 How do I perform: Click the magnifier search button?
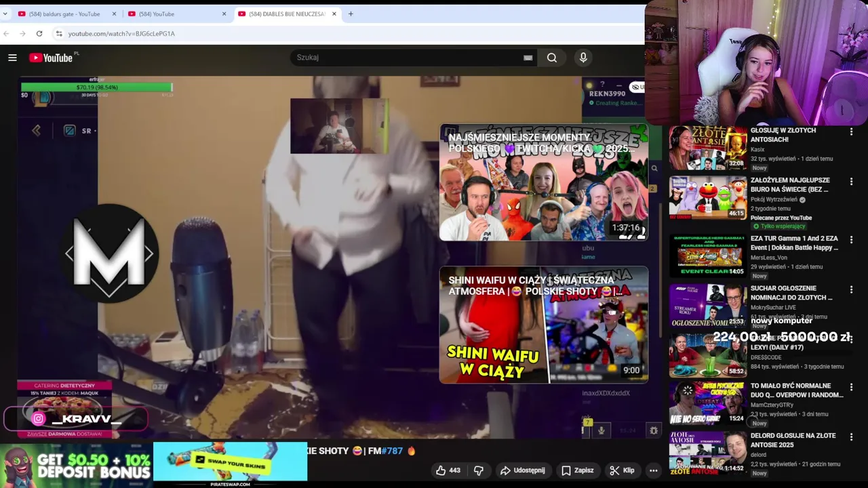[x=552, y=58]
